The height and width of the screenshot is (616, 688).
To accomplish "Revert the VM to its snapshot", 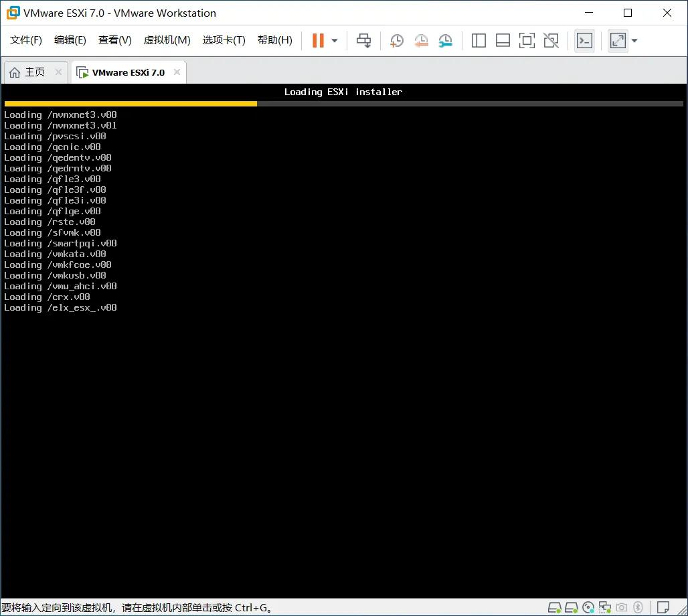I will [421, 40].
